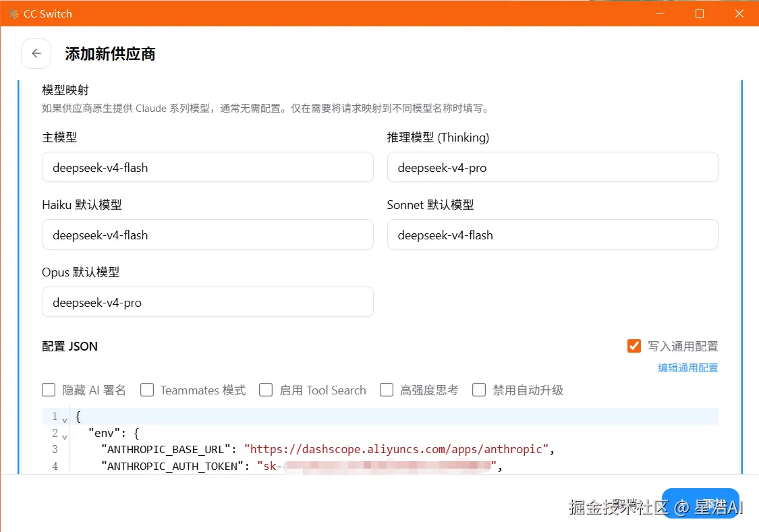Image resolution: width=759 pixels, height=532 pixels.
Task: Collapse JSON line 1 fold arrow
Action: (x=64, y=420)
